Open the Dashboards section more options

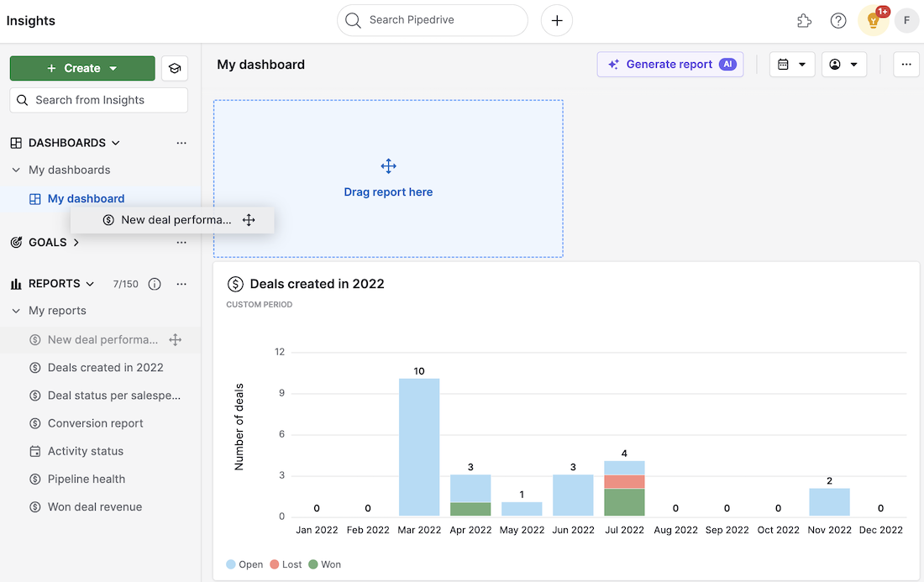point(181,143)
